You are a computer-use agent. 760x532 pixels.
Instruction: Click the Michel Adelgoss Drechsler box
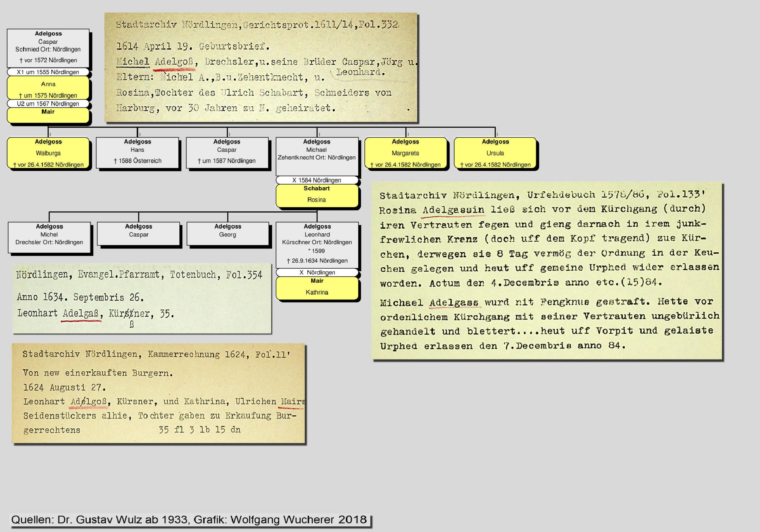click(49, 237)
